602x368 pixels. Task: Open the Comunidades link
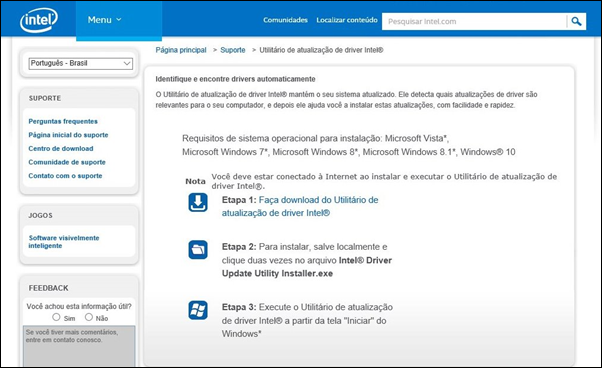click(285, 20)
